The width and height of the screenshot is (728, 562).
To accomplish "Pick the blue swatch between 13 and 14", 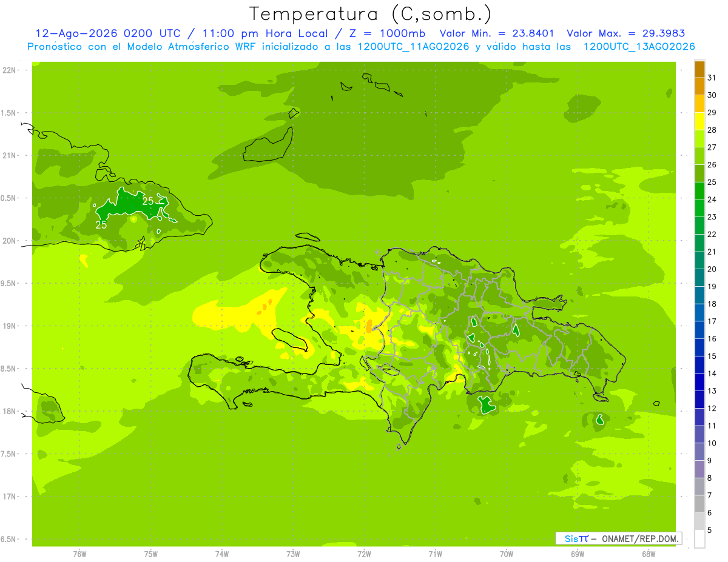I will tap(699, 383).
